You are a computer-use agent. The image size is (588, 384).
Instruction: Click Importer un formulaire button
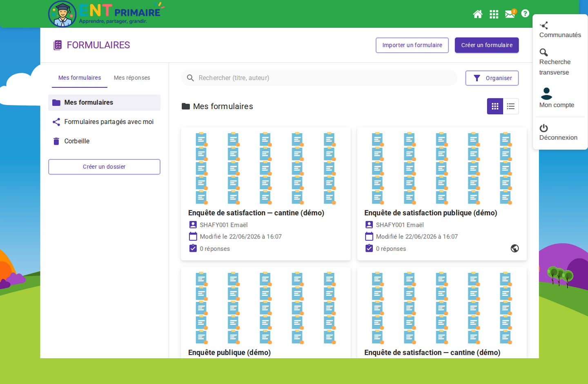click(412, 45)
